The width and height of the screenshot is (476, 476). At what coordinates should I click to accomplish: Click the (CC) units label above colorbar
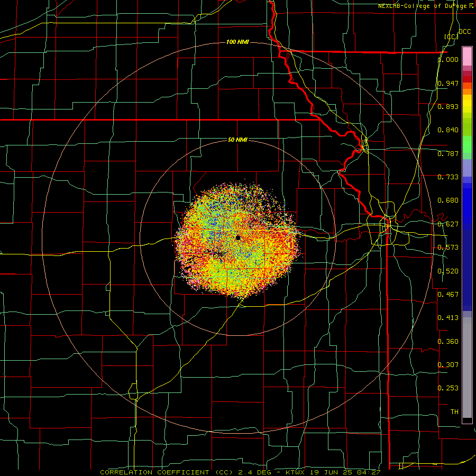pyautogui.click(x=452, y=36)
